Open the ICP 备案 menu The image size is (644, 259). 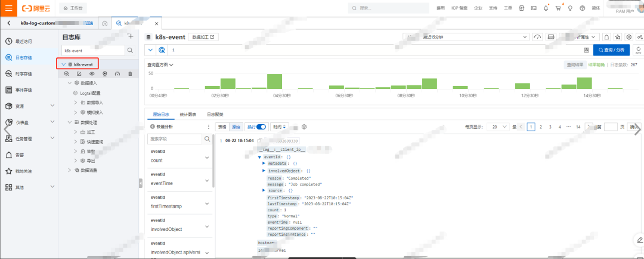tap(459, 8)
